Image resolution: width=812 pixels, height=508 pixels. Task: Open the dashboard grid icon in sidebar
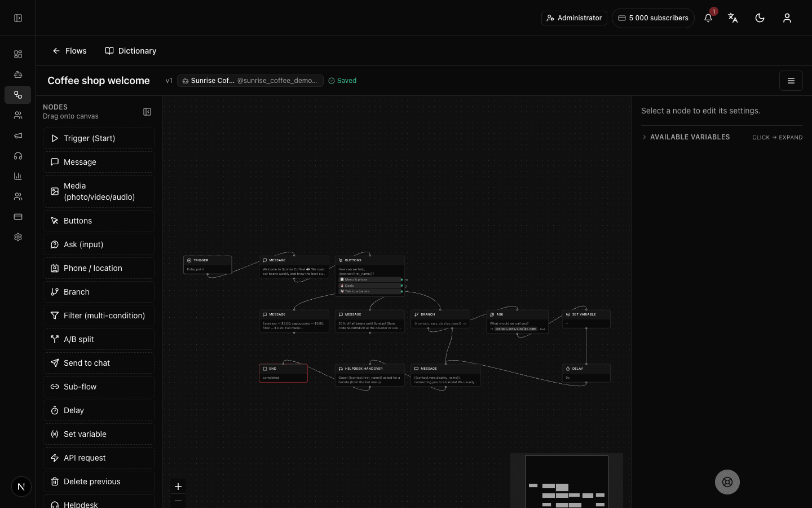(x=18, y=54)
